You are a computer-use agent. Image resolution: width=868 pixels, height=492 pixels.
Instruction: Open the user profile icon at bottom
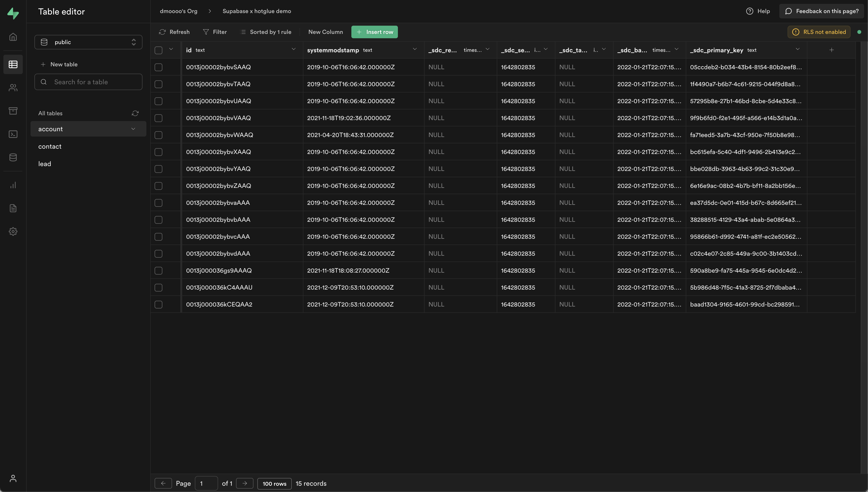(13, 478)
